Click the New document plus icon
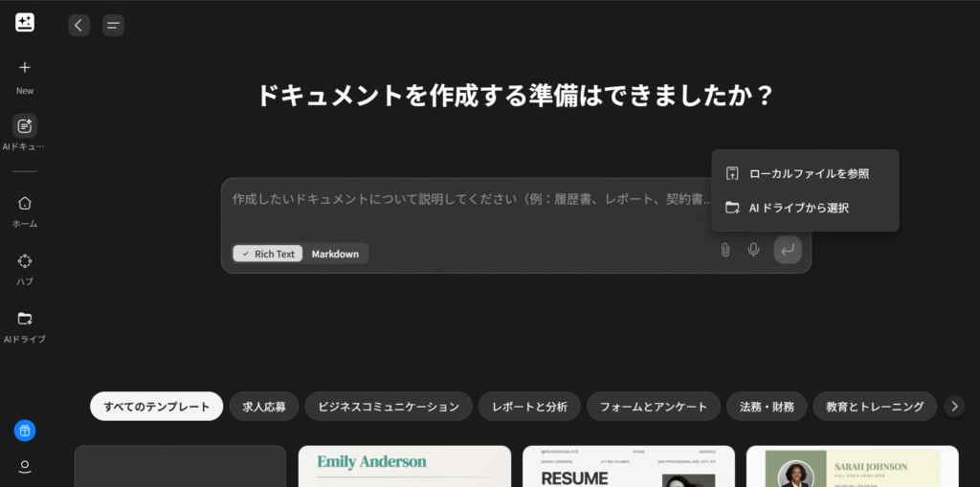The height and width of the screenshot is (487, 980). point(25,68)
